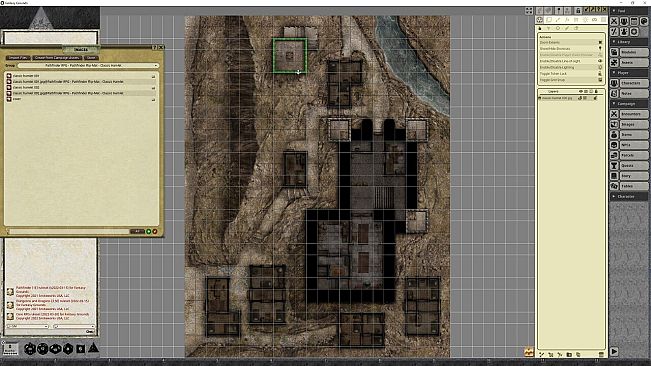Click the Assets puzzle icon in Library
The height and width of the screenshot is (366, 651).
pos(614,62)
